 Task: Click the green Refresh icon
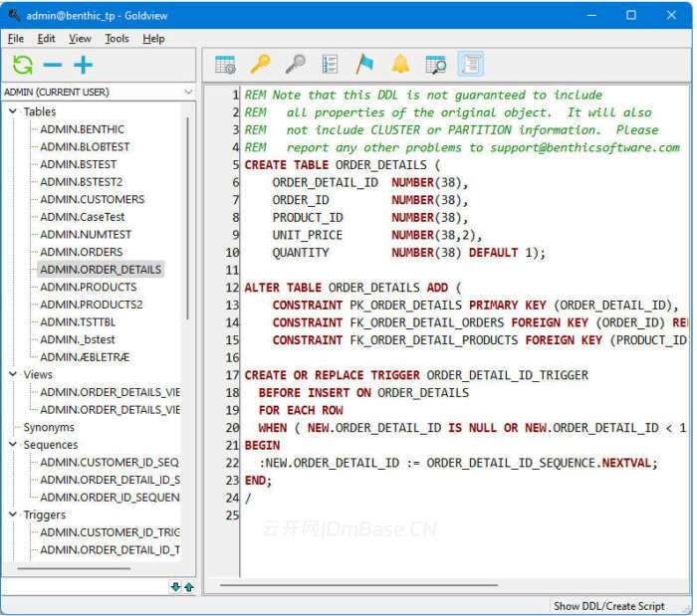[x=22, y=66]
